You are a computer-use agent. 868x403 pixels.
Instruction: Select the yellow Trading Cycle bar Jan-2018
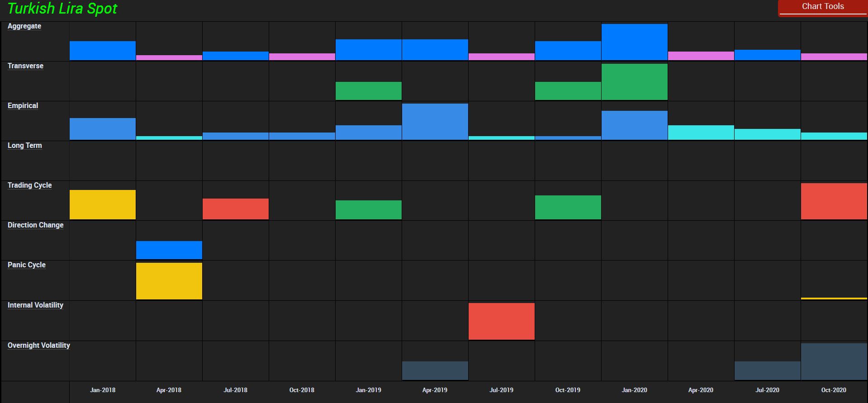pos(102,205)
